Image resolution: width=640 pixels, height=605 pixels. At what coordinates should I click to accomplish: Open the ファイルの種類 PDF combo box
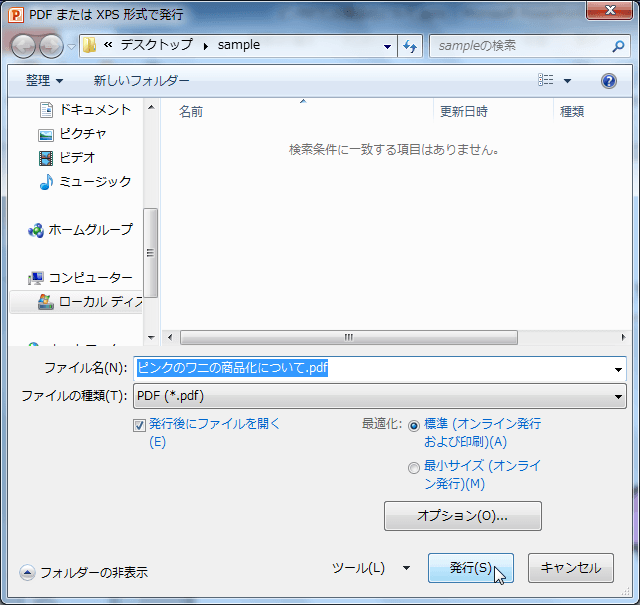(x=380, y=396)
